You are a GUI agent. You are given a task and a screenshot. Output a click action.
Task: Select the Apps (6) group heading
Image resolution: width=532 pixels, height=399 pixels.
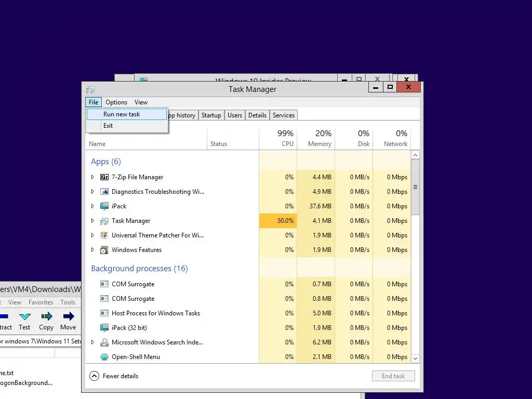tap(106, 162)
